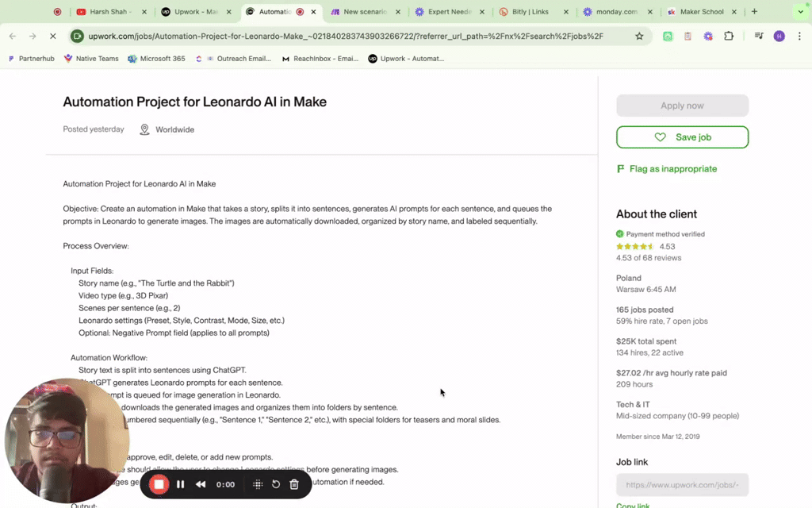Restart the recording using the restart icon

(x=275, y=484)
